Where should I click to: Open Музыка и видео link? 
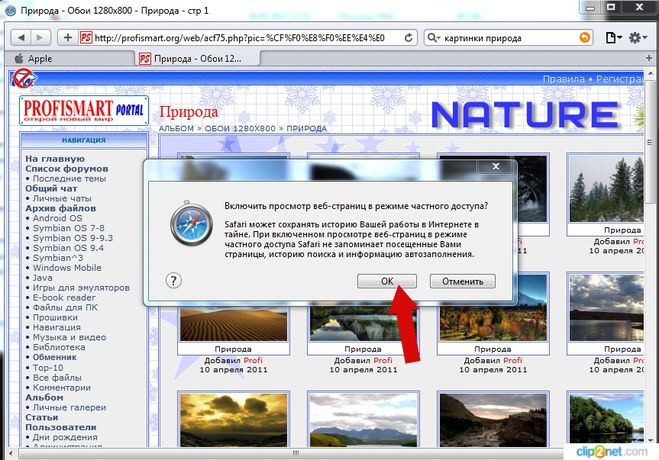point(69,337)
